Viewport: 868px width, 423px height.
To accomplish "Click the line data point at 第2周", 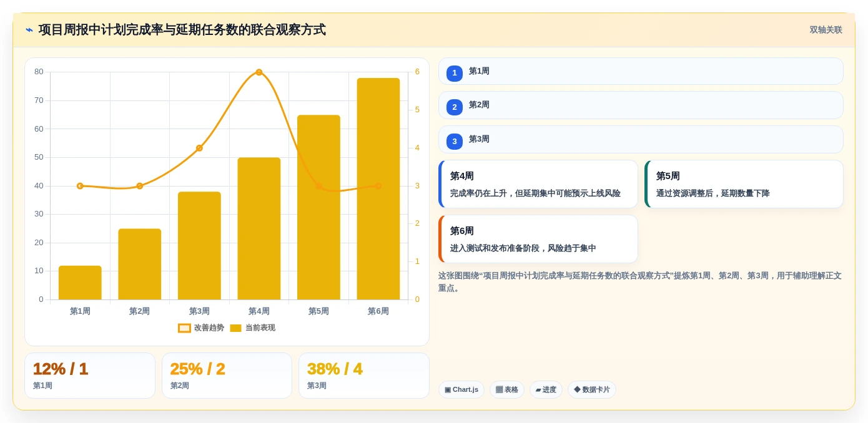I will point(140,186).
